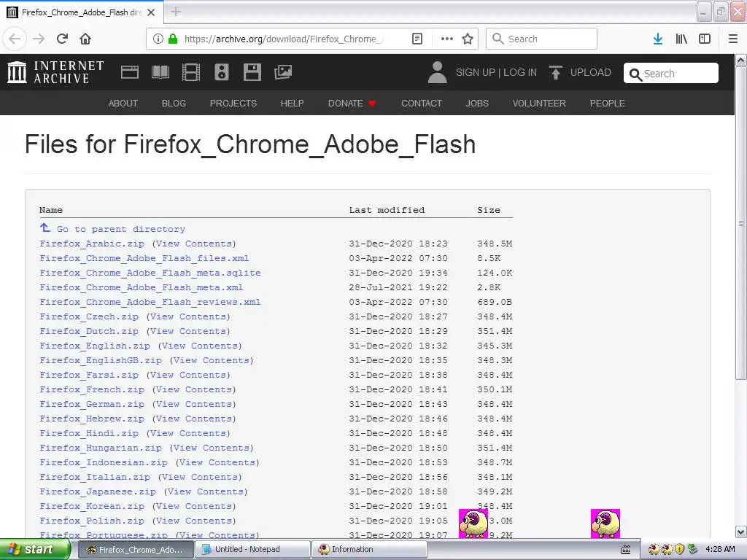Viewport: 747px width, 560px height.
Task: Reload the current page
Action: [x=62, y=39]
